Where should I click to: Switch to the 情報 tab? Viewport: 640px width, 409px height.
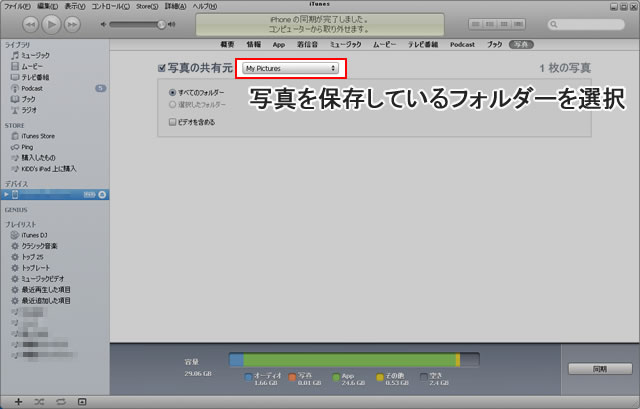253,44
